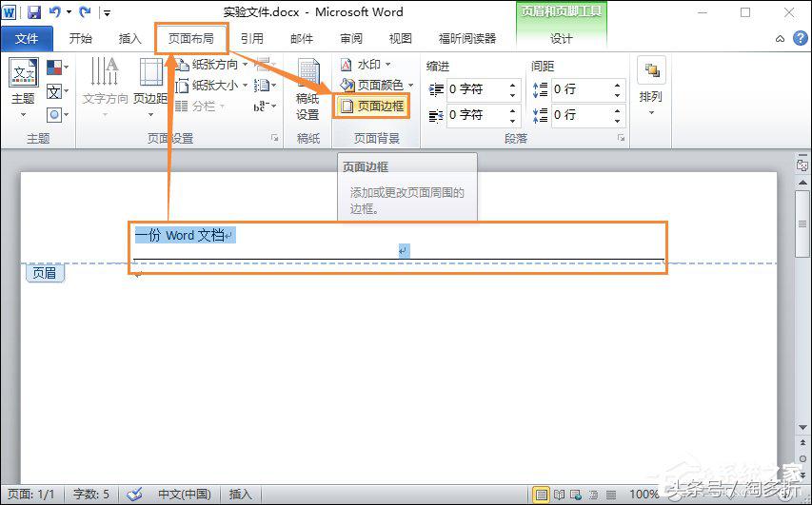The height and width of the screenshot is (505, 812).
Task: Click the vertical scrollbar up arrow
Action: (802, 183)
